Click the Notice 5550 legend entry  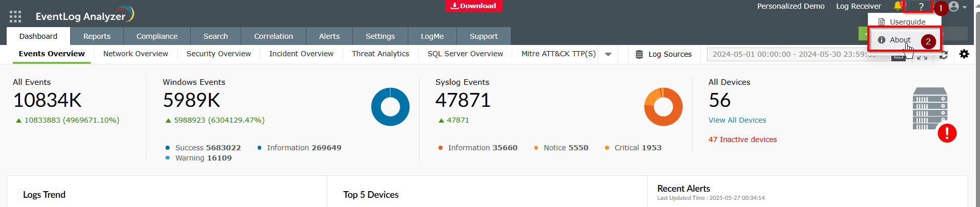click(561, 148)
